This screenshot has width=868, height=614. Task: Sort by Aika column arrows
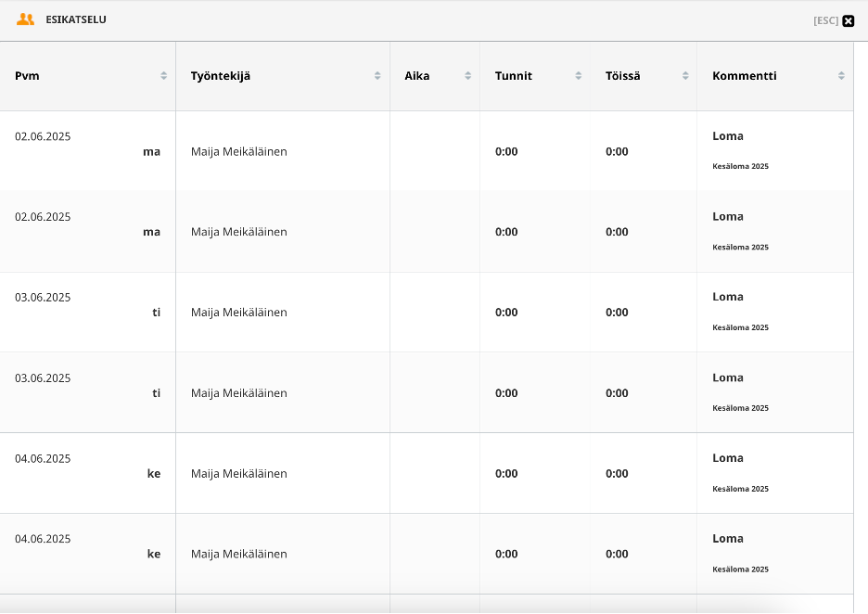tap(467, 76)
